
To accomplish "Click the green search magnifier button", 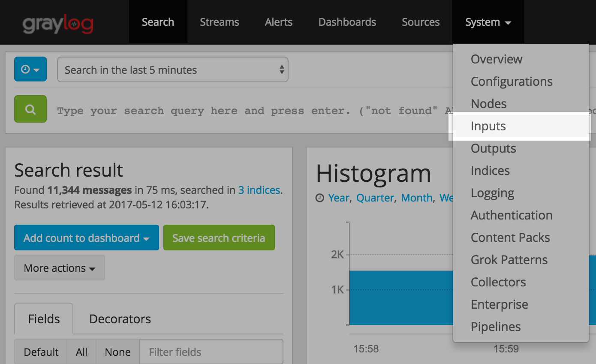I will [30, 109].
